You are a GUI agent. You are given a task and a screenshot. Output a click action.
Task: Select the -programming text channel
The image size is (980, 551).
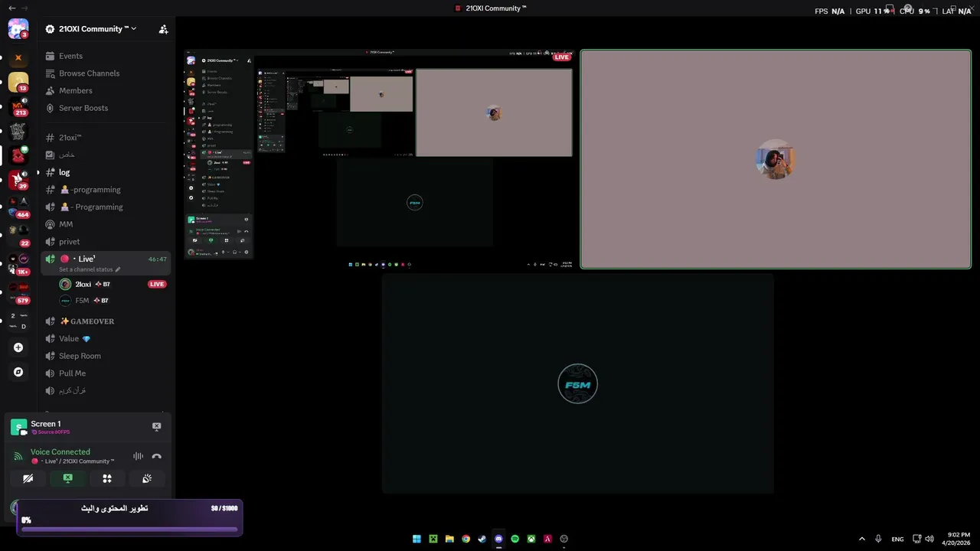click(106, 190)
